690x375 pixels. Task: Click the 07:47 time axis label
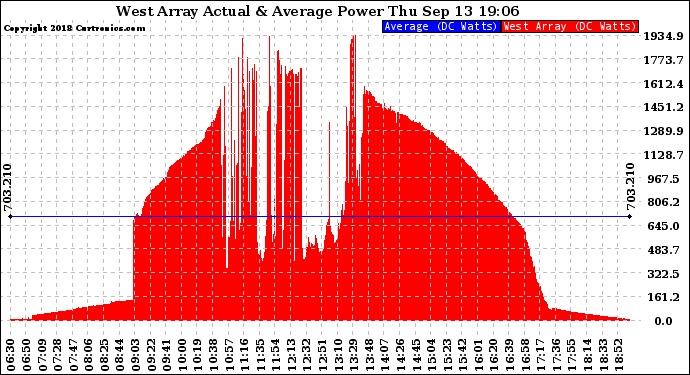pos(73,354)
